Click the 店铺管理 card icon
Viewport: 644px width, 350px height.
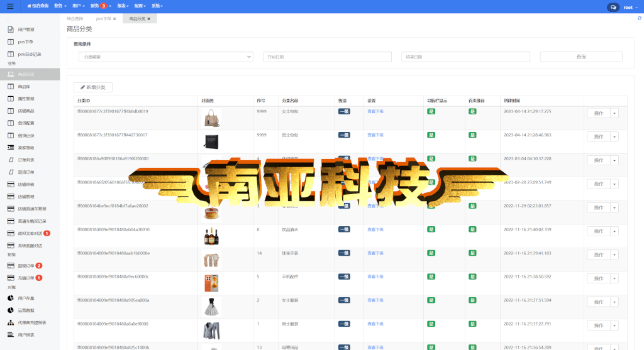pos(11,197)
